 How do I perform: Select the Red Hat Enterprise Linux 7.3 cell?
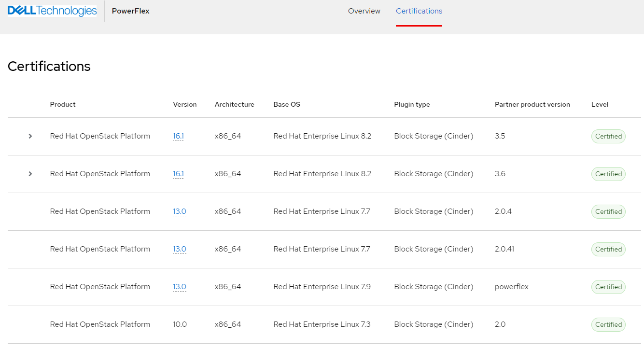point(322,324)
